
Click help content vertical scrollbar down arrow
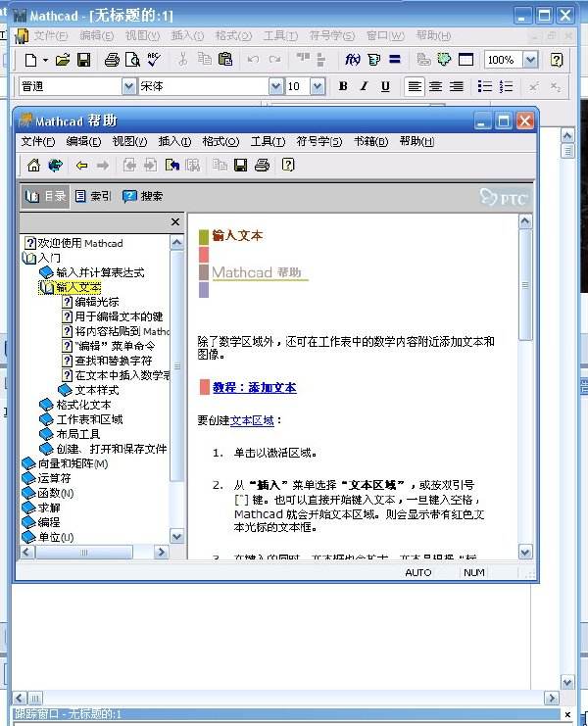click(525, 552)
